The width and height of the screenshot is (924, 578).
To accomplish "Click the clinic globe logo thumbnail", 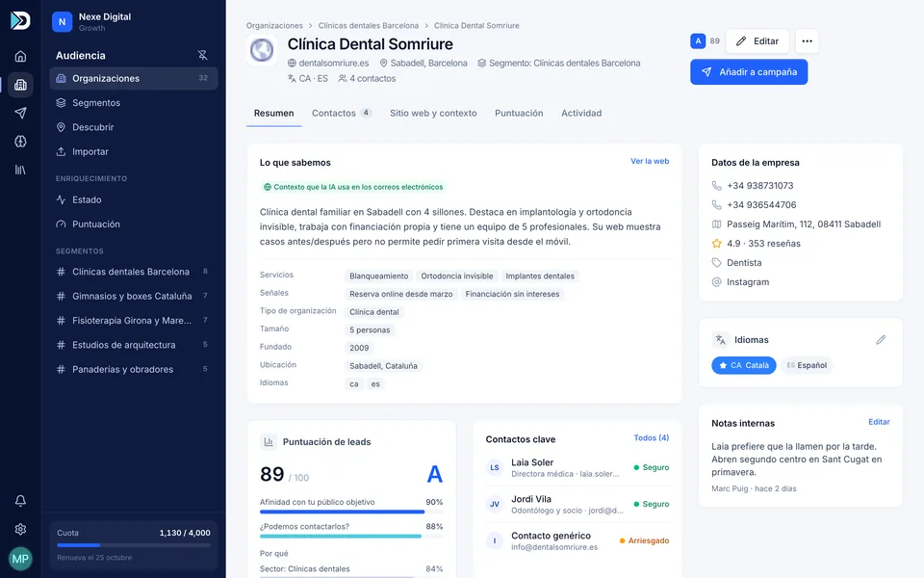I will [262, 49].
